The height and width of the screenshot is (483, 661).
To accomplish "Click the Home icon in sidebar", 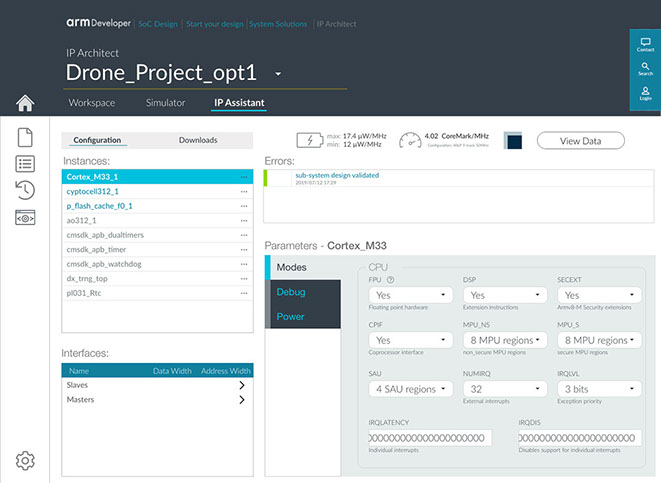I will [25, 103].
